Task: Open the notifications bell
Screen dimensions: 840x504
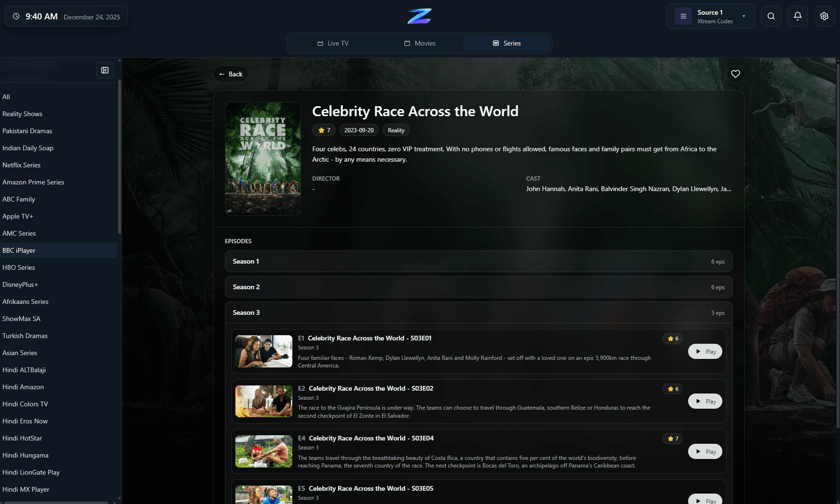Action: [x=797, y=16]
